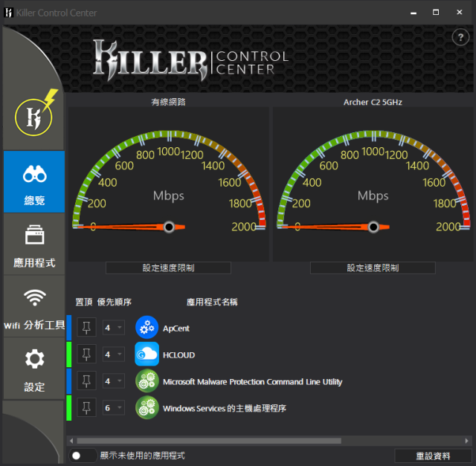Image resolution: width=476 pixels, height=466 pixels.
Task: Click the Killer Control Center logo
Action: pyautogui.click(x=190, y=60)
